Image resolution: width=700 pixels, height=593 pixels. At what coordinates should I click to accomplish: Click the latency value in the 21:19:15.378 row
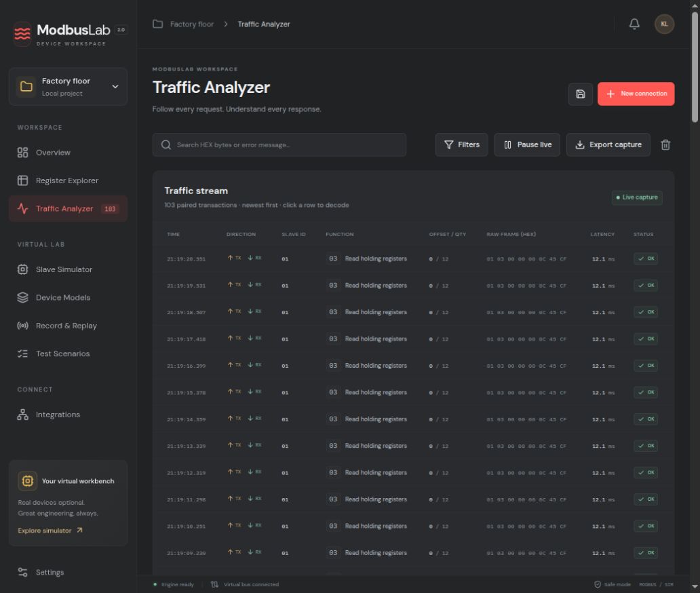point(603,393)
